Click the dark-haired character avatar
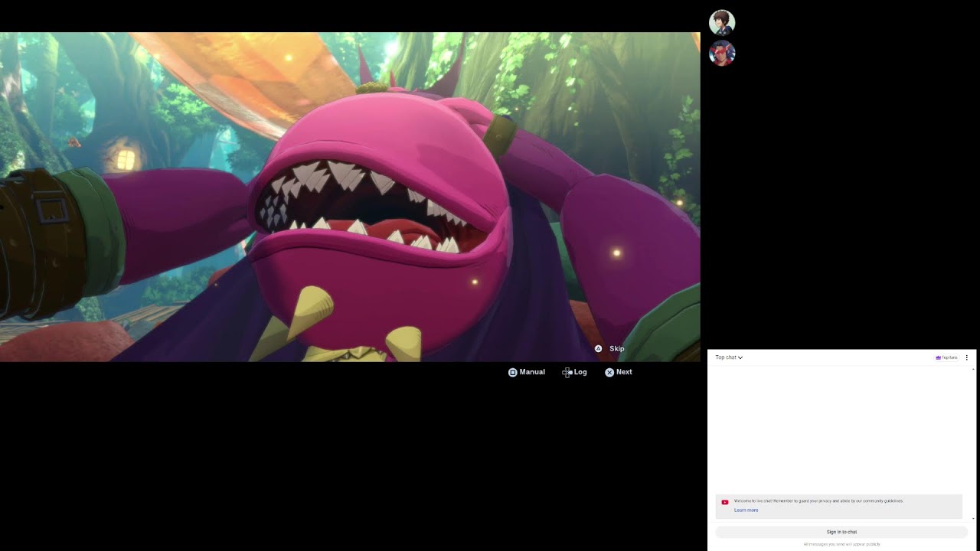 (x=722, y=22)
